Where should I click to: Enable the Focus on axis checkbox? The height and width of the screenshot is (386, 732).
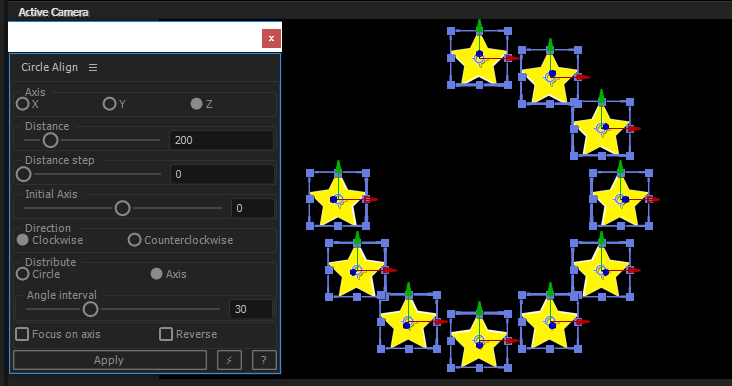22,334
